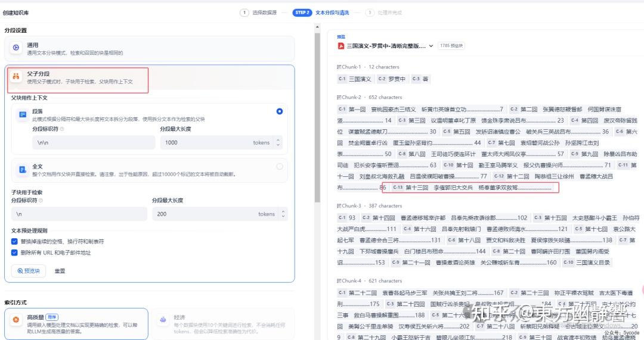Click the C-3 著 chunk tag
Viewport: 644px width, 340px height.
coord(420,79)
